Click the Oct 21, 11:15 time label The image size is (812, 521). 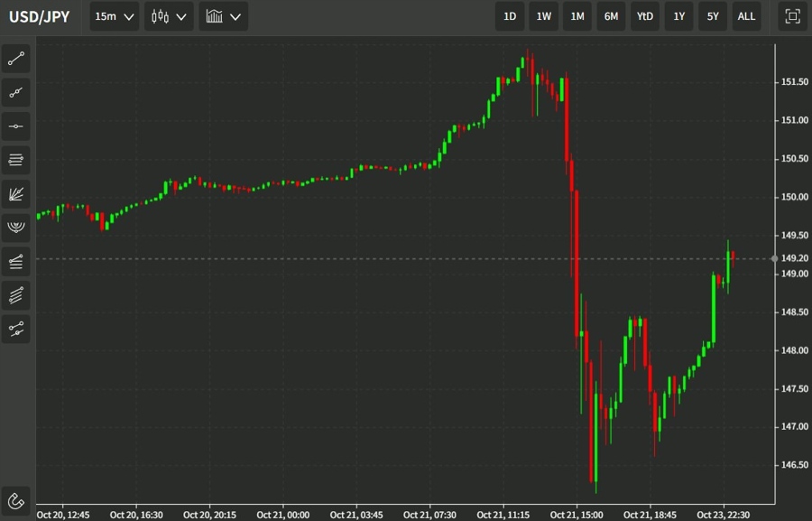503,515
